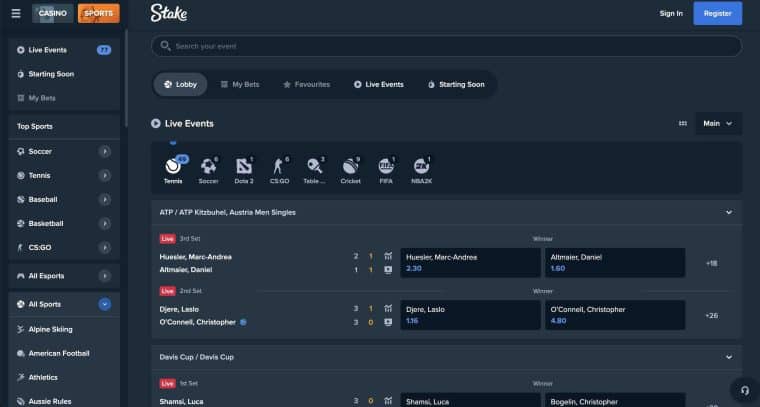The image size is (760, 407).
Task: Select the Soccer ball icon in Live Events
Action: [208, 166]
